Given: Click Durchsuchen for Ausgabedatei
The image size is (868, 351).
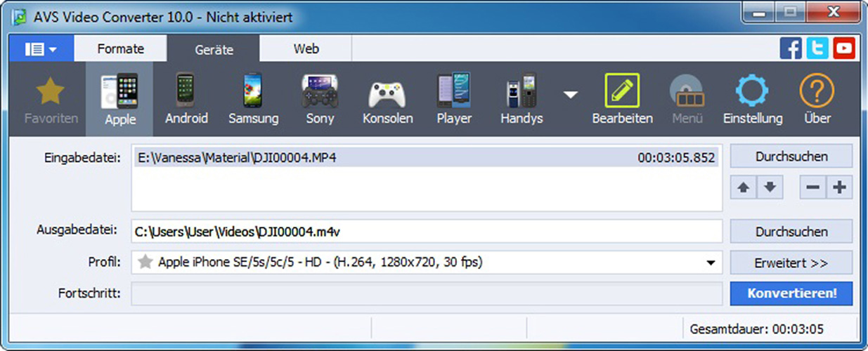Looking at the screenshot, I should (x=791, y=232).
